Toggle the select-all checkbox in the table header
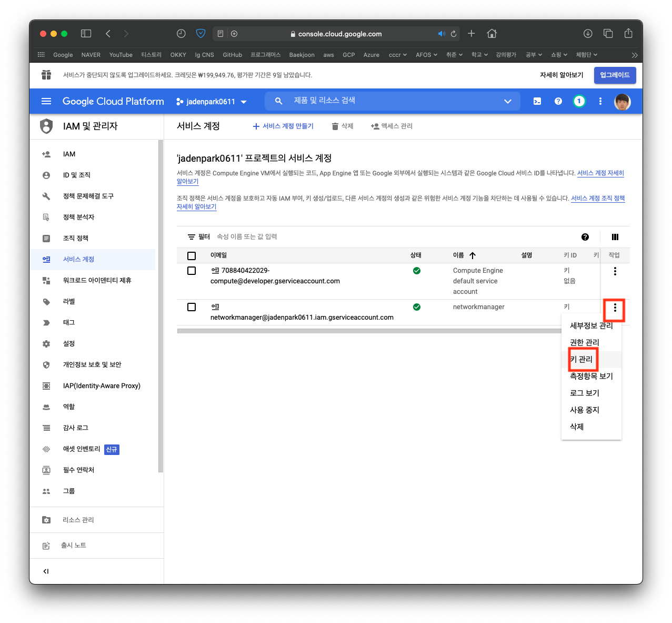This screenshot has width=672, height=623. coord(192,255)
